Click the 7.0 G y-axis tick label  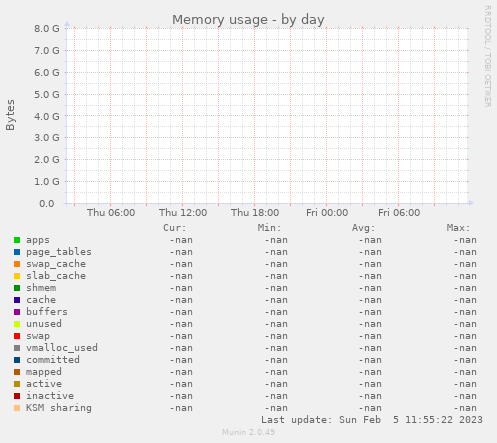47,51
